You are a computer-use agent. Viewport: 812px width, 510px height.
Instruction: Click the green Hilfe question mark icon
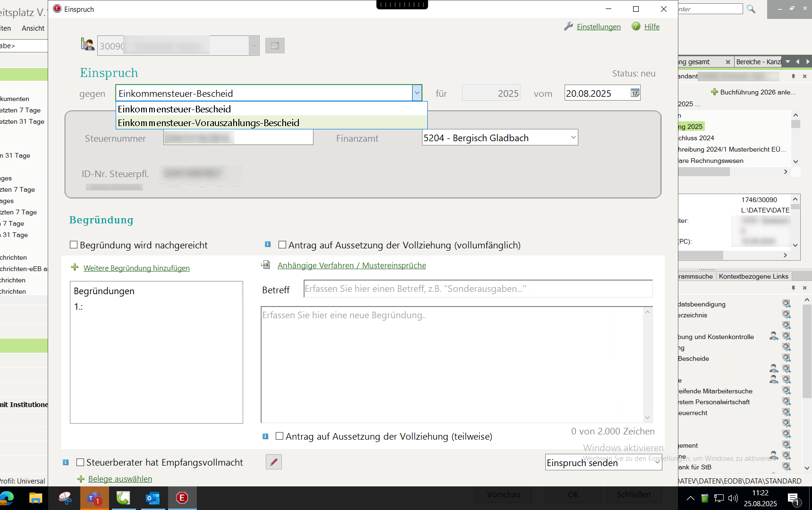[636, 26]
